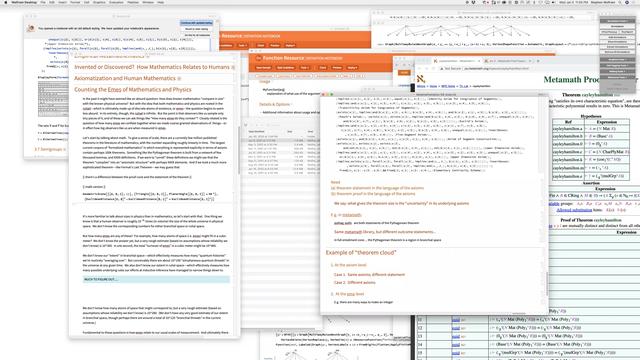The width and height of the screenshot is (640, 360).
Task: Open the Deploy dropdown in Function Resource toolbar
Action: pyautogui.click(x=352, y=67)
